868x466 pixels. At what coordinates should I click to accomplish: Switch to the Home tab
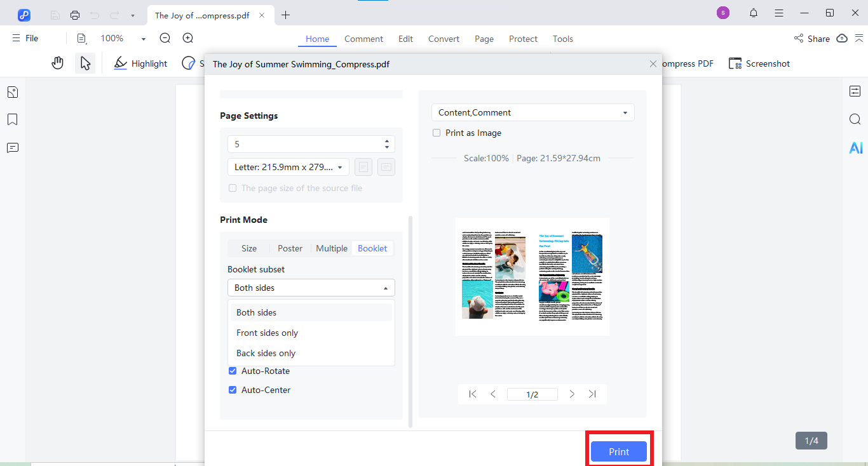317,39
